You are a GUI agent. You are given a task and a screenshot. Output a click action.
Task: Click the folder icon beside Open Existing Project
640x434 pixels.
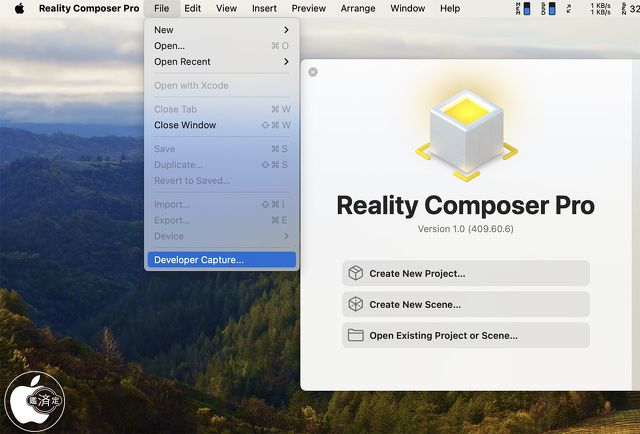355,335
